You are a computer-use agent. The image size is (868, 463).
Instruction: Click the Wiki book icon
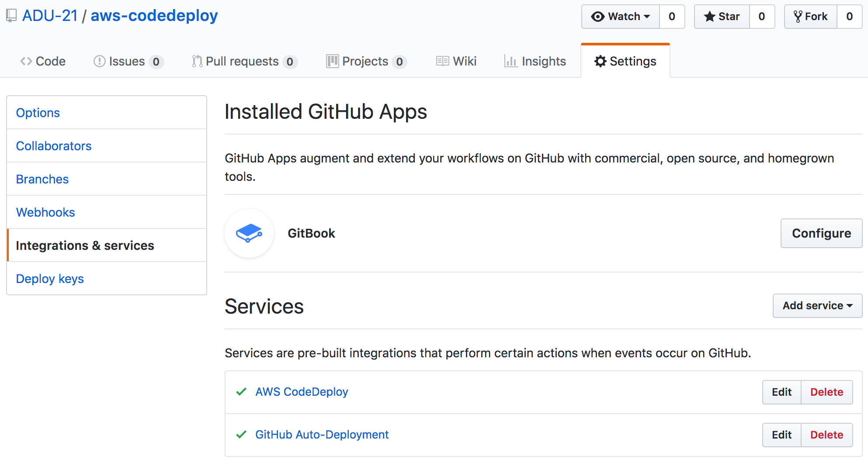[442, 61]
